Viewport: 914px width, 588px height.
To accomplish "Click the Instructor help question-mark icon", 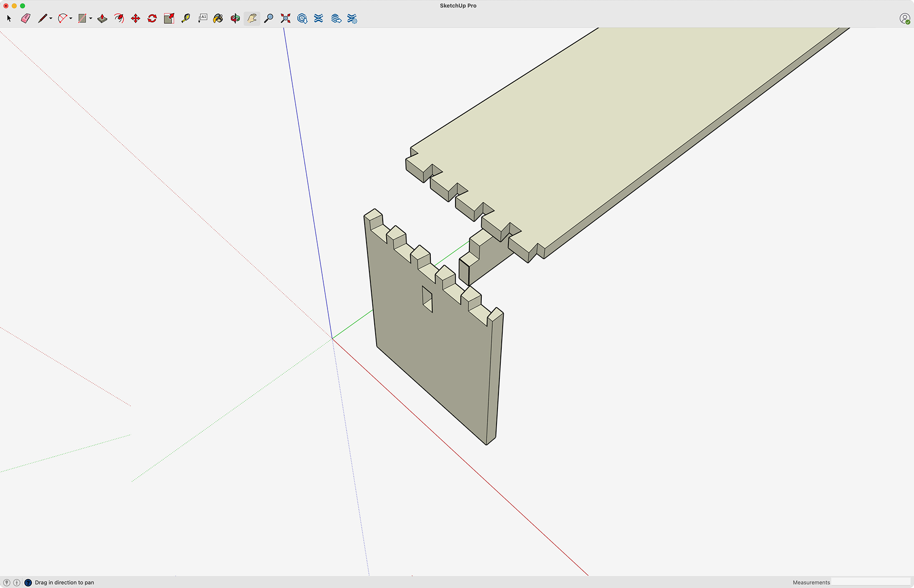I will coord(28,582).
